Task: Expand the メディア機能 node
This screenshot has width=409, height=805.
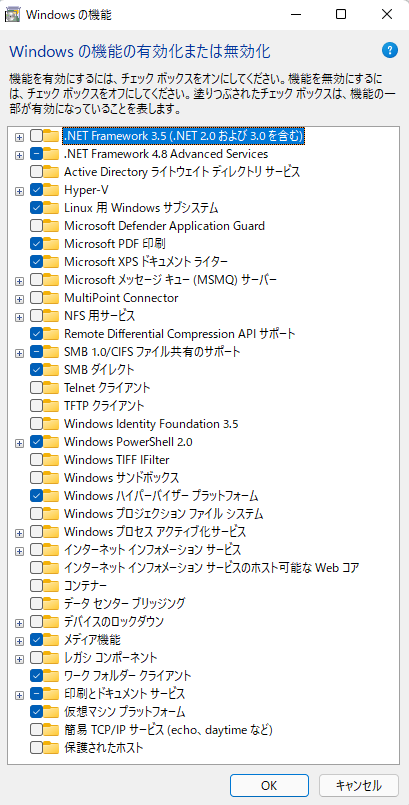Action: pyautogui.click(x=20, y=640)
